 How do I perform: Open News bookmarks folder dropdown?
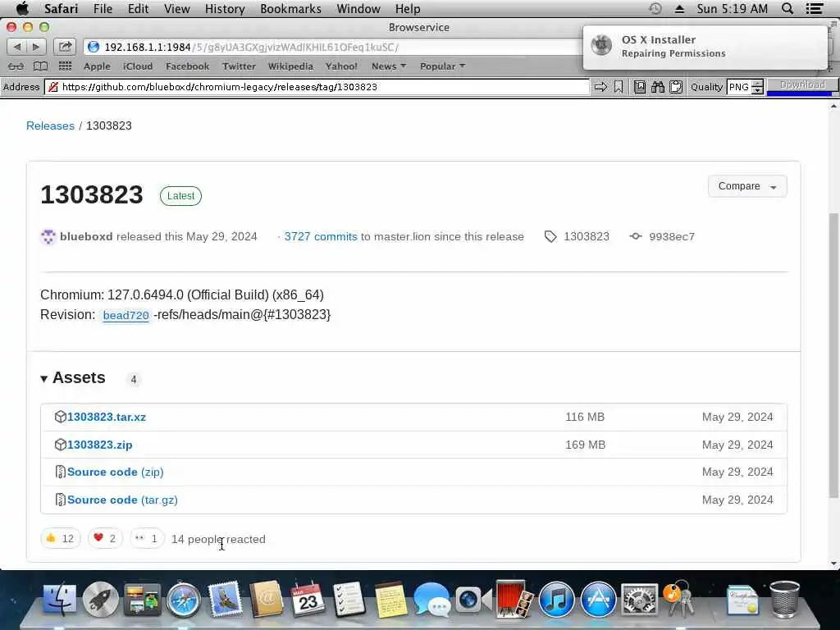tap(389, 66)
